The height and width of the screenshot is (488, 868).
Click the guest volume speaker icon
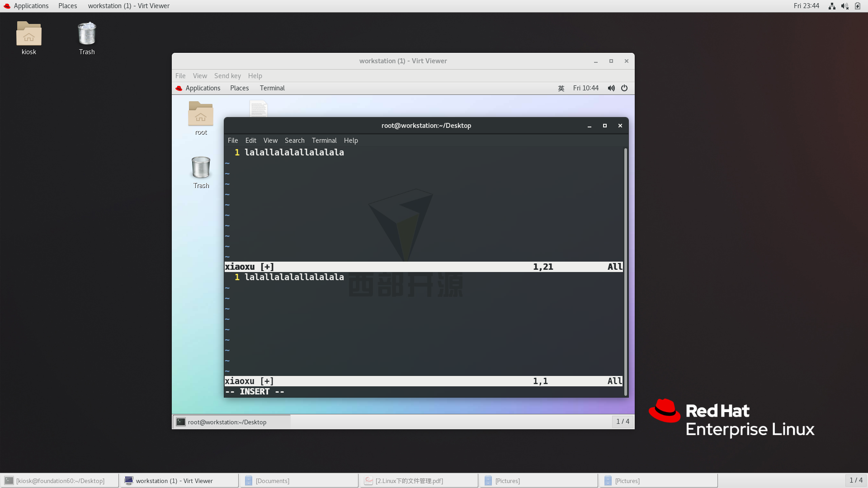click(611, 88)
